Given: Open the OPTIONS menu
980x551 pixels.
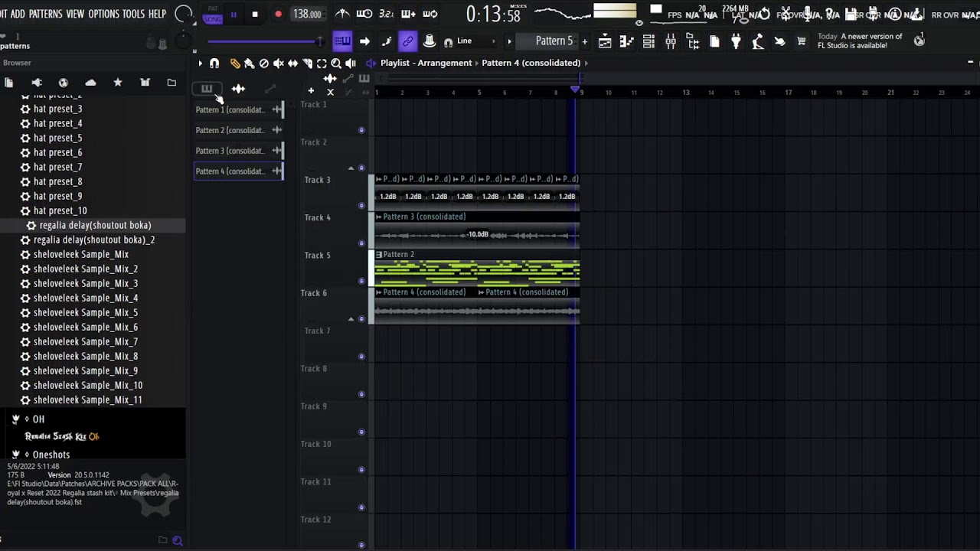Looking at the screenshot, I should coord(103,14).
